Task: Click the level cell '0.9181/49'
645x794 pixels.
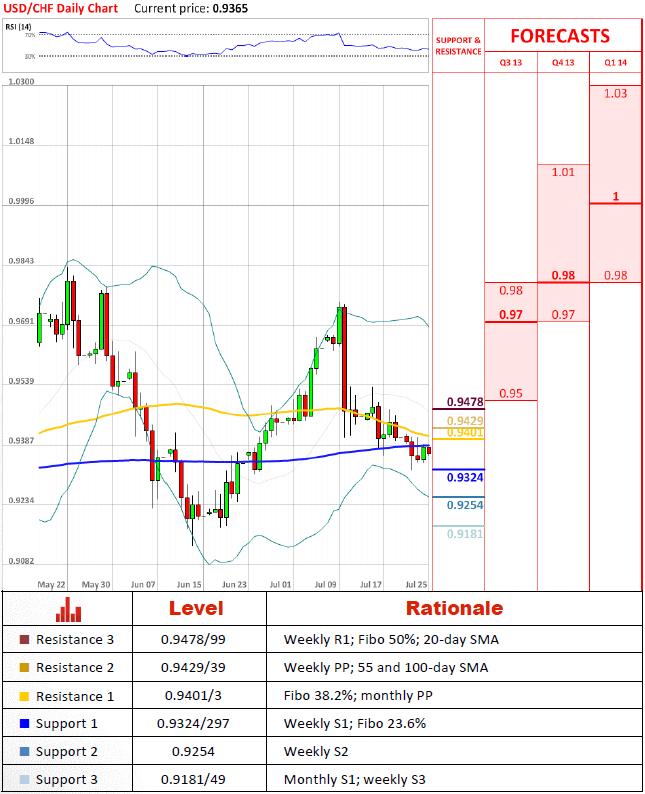Action: 193,779
